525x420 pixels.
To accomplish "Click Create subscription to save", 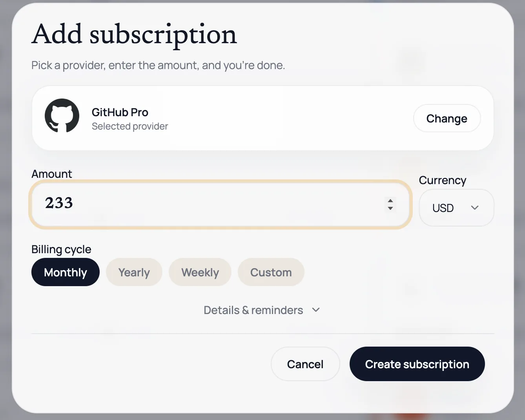I will [417, 364].
